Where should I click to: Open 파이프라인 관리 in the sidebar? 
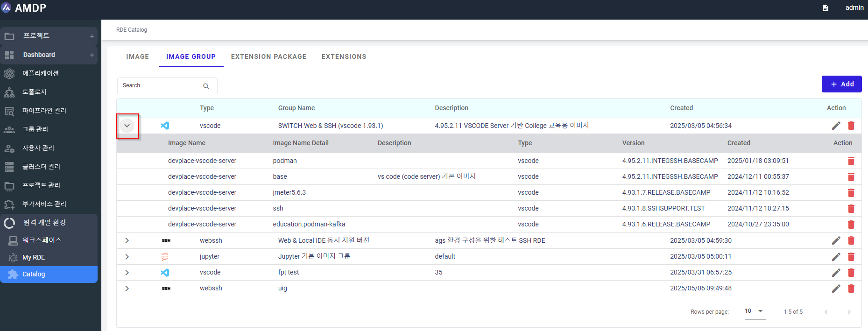point(49,111)
